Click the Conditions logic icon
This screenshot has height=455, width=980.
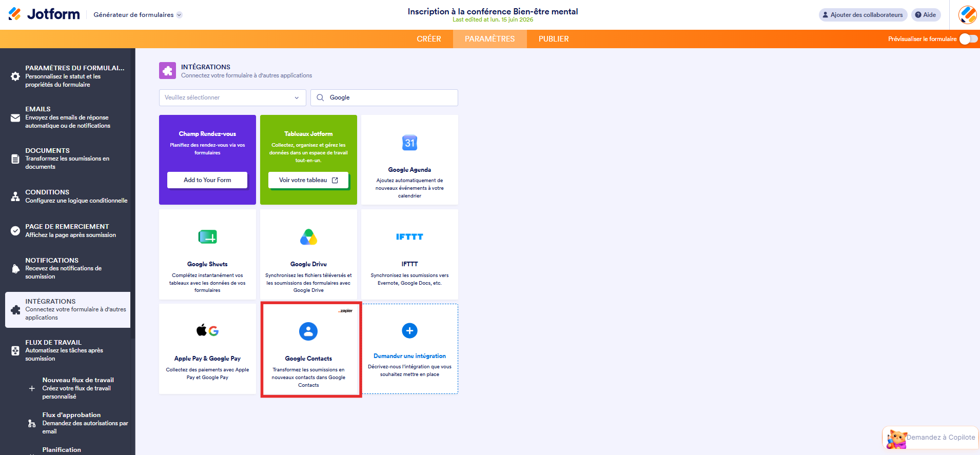click(15, 196)
